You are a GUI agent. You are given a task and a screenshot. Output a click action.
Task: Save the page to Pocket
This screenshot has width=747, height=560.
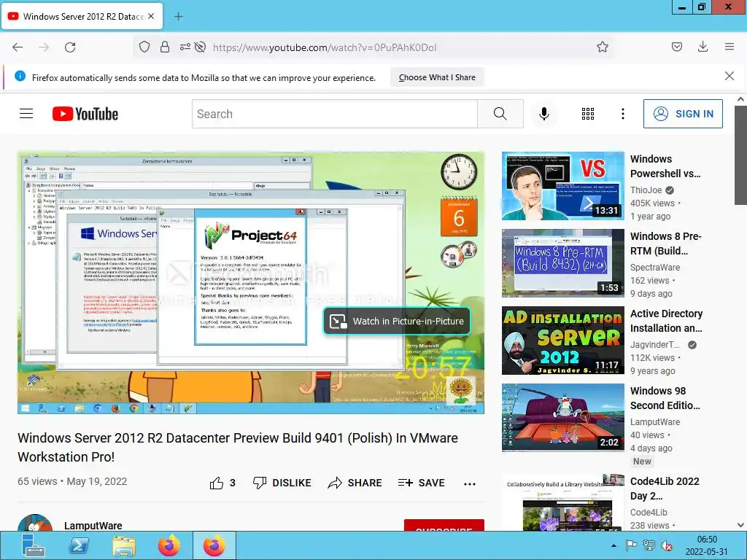676,47
